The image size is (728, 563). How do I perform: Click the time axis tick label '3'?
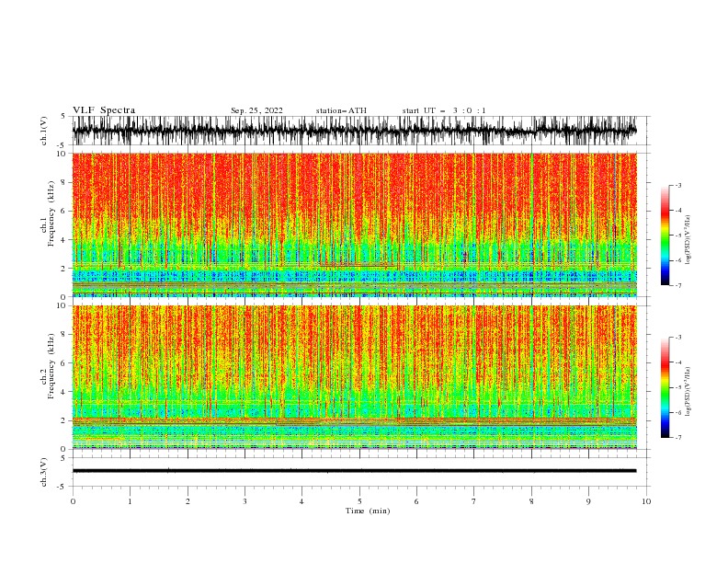(245, 501)
